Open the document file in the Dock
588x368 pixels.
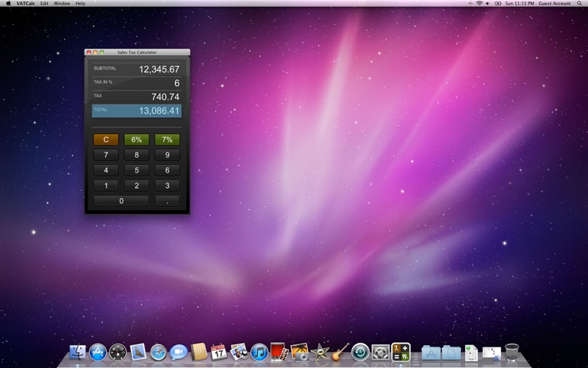point(471,353)
